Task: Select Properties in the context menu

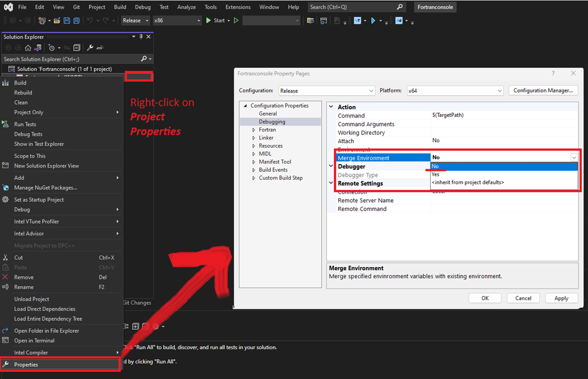Action: [x=26, y=364]
